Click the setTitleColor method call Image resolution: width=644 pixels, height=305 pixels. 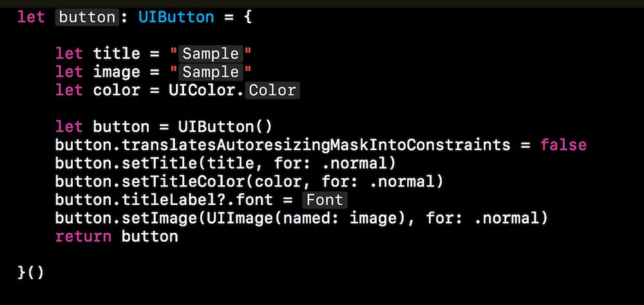[184, 182]
